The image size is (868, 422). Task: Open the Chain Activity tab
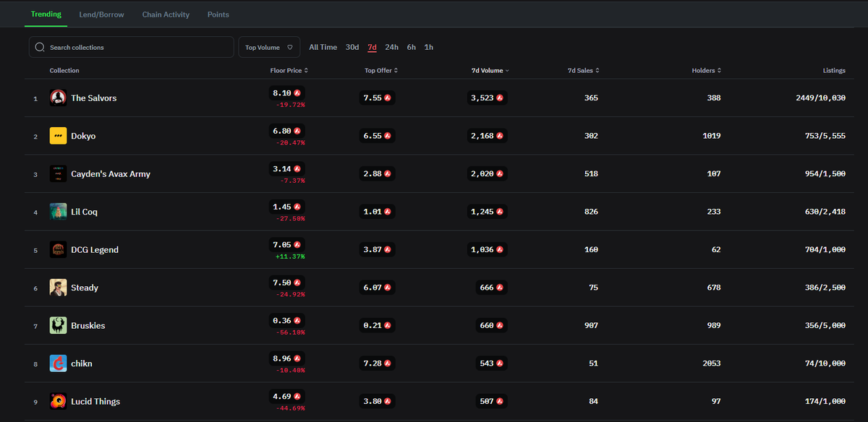tap(166, 14)
